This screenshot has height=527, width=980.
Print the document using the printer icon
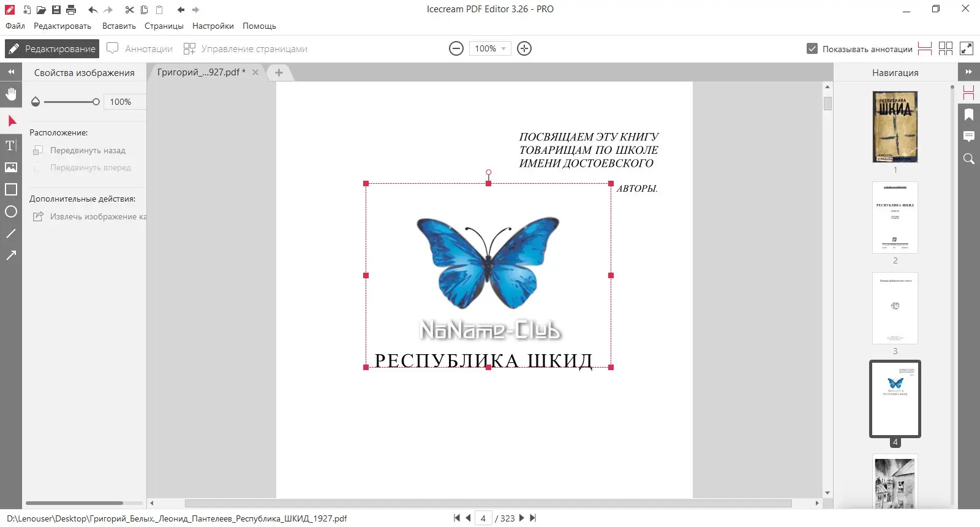tap(71, 10)
